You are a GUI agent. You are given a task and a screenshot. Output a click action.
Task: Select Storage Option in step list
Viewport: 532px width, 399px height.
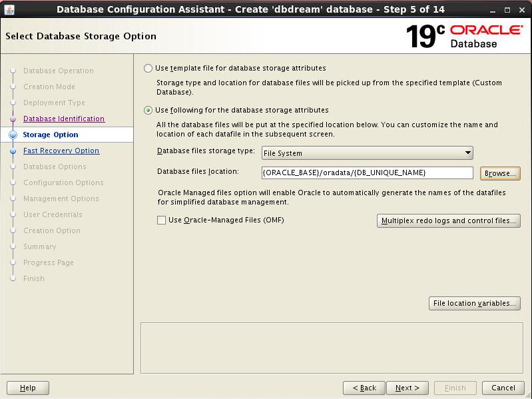pos(51,135)
